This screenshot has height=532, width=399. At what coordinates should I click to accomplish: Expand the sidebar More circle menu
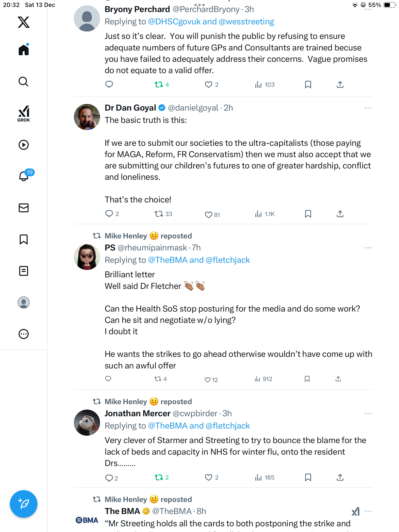click(x=24, y=334)
